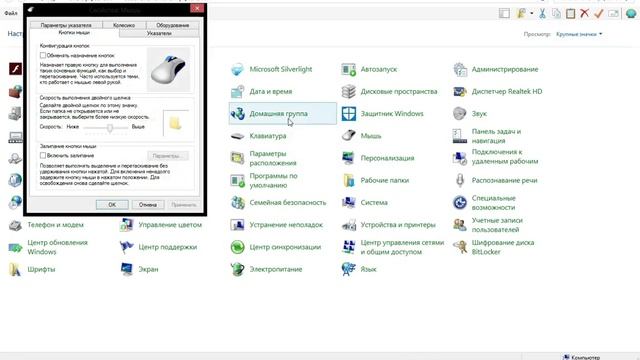Switch to Параметры указателя tab

point(66,25)
